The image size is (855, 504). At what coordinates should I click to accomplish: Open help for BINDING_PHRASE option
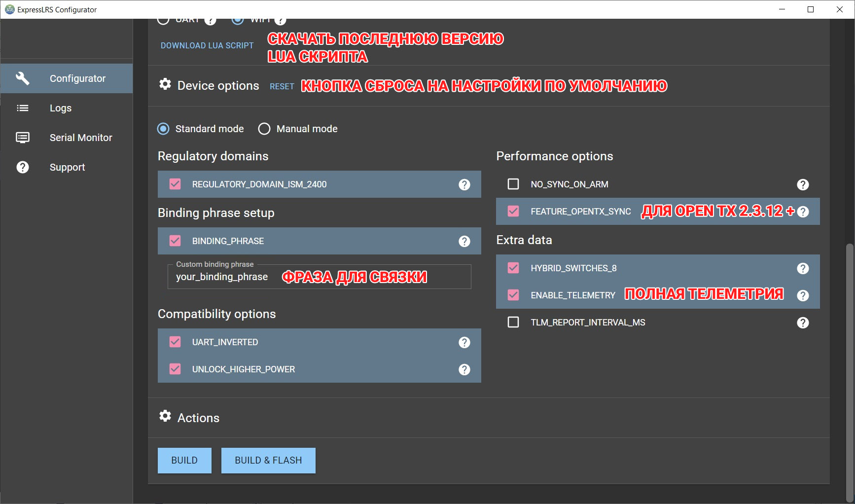tap(464, 241)
